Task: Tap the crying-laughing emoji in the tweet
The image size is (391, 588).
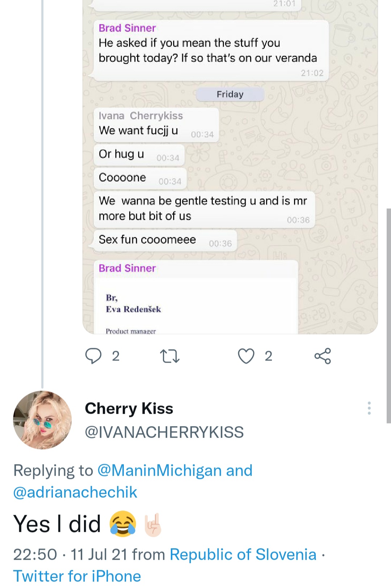Action: click(123, 524)
